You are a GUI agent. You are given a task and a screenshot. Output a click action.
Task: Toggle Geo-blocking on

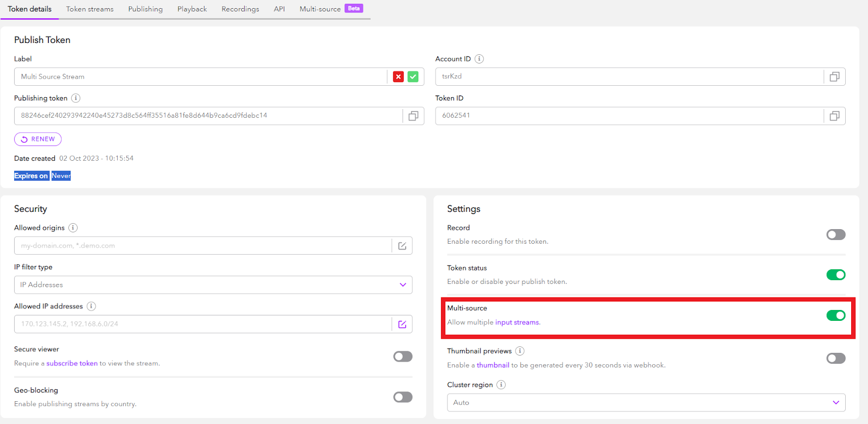[403, 397]
